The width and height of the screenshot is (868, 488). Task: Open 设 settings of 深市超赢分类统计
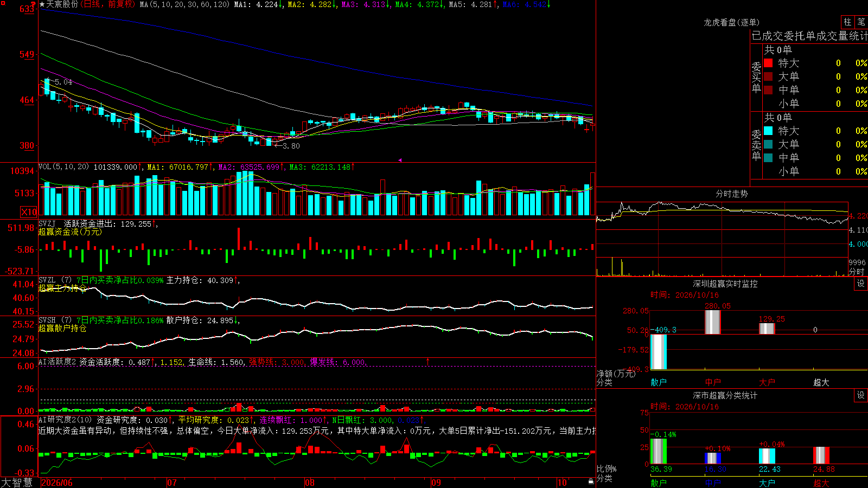(x=861, y=395)
